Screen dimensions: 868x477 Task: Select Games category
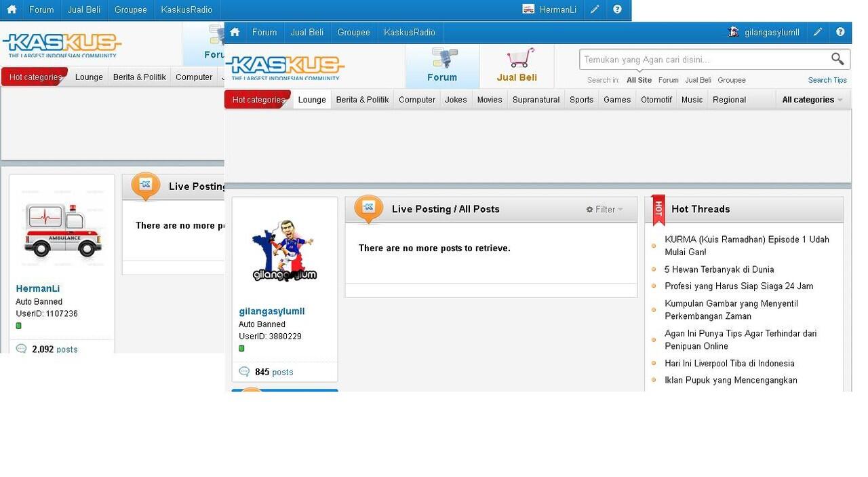click(617, 100)
